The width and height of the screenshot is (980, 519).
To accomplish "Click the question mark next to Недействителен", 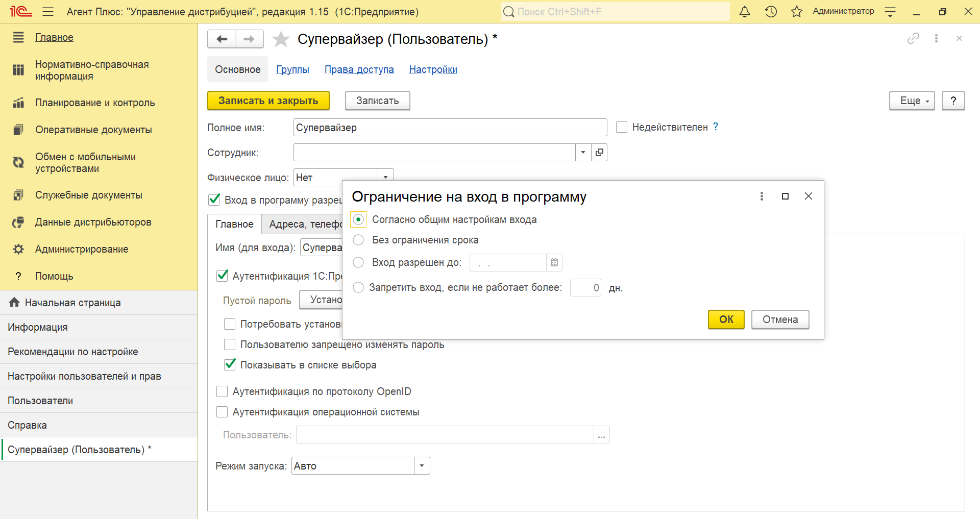I will [716, 127].
